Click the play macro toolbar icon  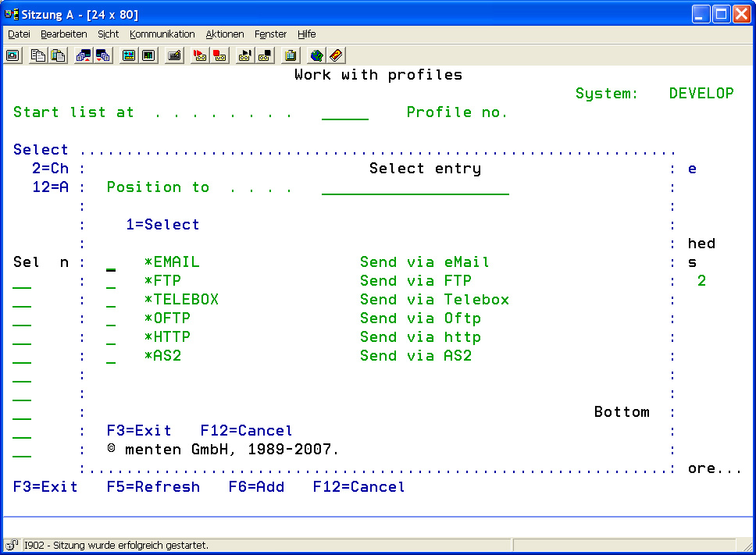[244, 55]
